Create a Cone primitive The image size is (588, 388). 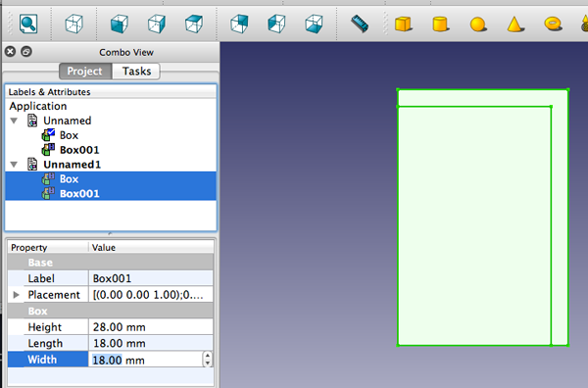(x=515, y=24)
